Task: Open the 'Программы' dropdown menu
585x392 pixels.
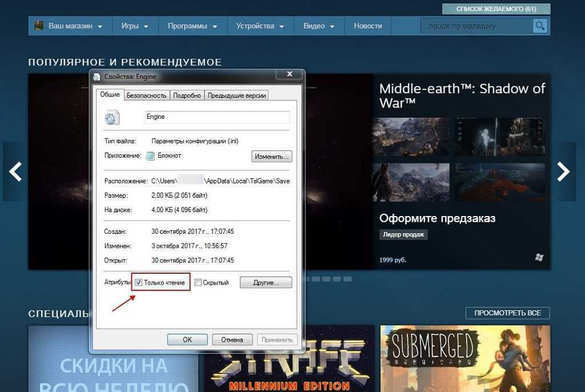Action: pyautogui.click(x=193, y=26)
